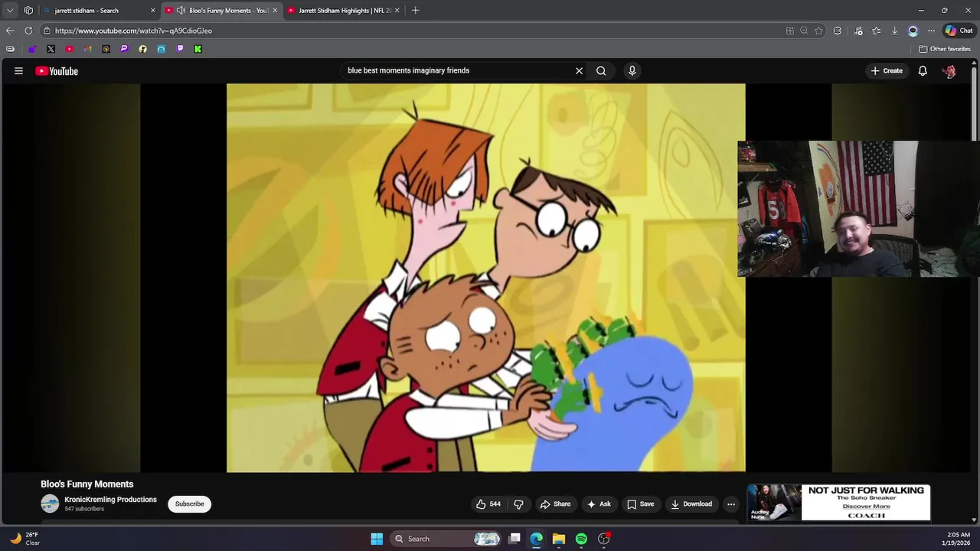The height and width of the screenshot is (551, 980).
Task: Refresh the current page
Action: coord(28,31)
